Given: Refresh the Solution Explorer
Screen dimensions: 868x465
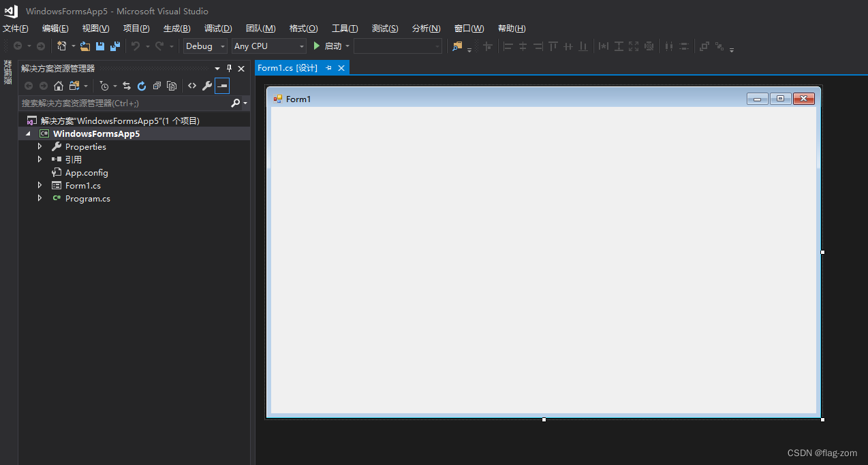Looking at the screenshot, I should [x=142, y=86].
